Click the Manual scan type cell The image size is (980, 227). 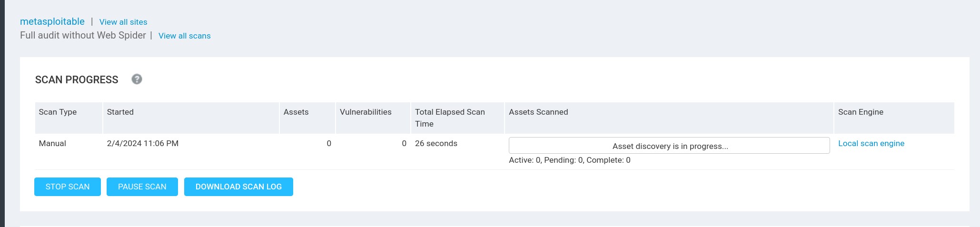(52, 143)
